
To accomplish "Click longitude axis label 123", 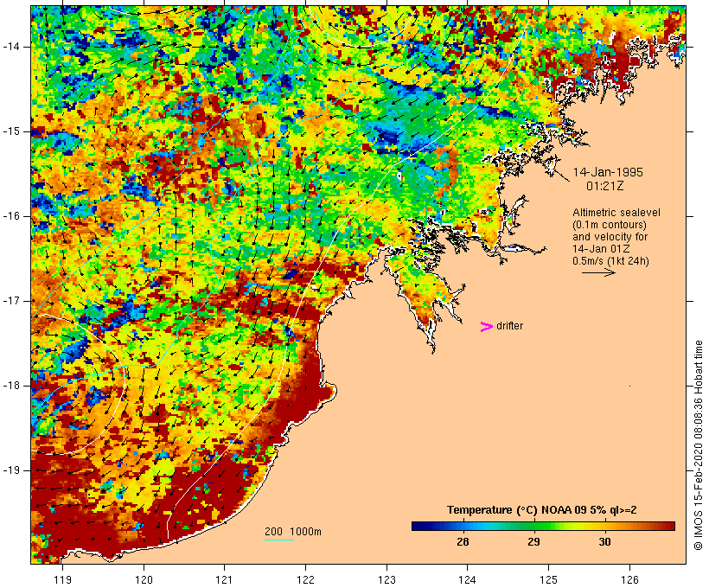I will [x=386, y=580].
